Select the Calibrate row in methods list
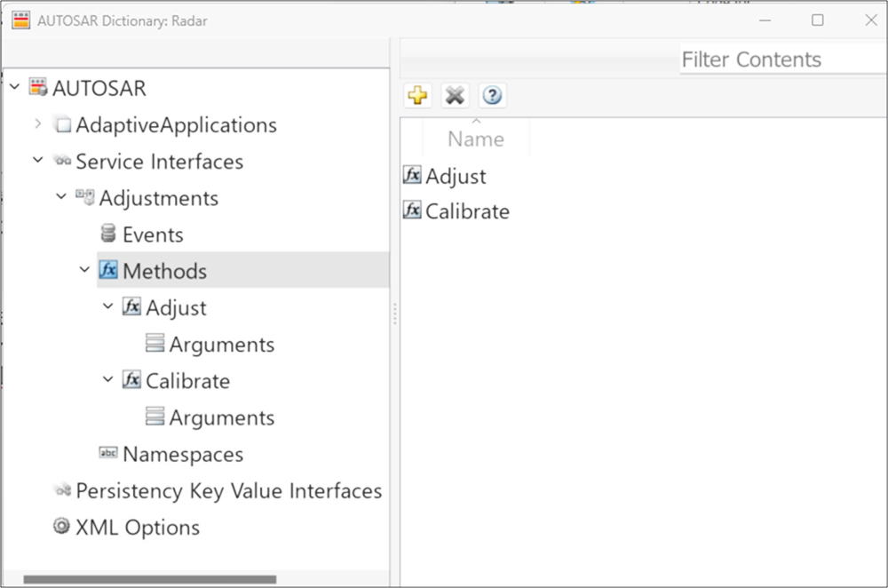Screen dimensions: 888x588 (467, 211)
